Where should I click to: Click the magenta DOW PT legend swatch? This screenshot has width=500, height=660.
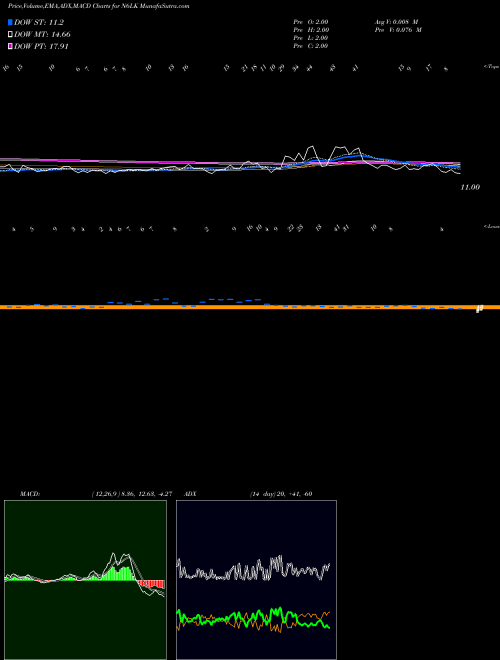(x=11, y=46)
